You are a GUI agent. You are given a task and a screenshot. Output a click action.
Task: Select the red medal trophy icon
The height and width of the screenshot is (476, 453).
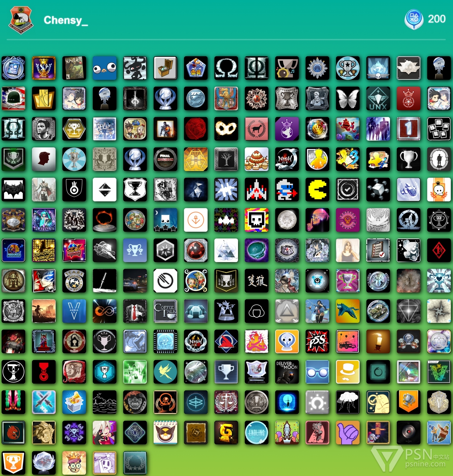44,372
